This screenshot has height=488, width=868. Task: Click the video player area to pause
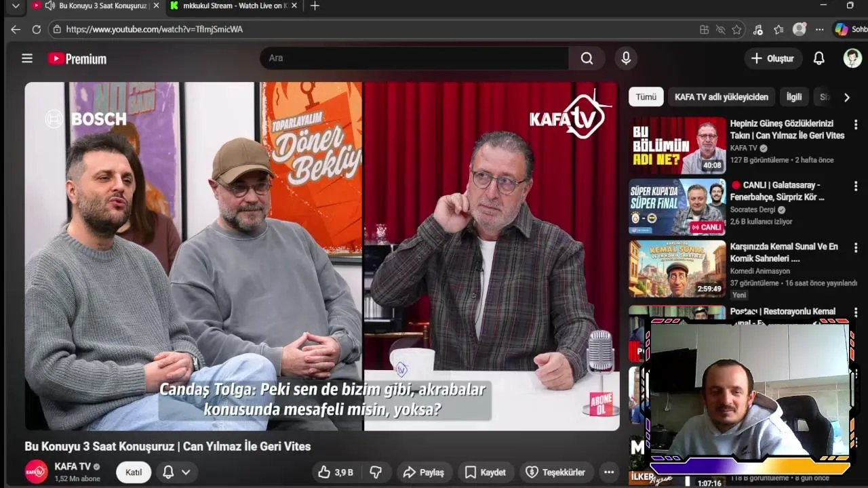coord(322,256)
